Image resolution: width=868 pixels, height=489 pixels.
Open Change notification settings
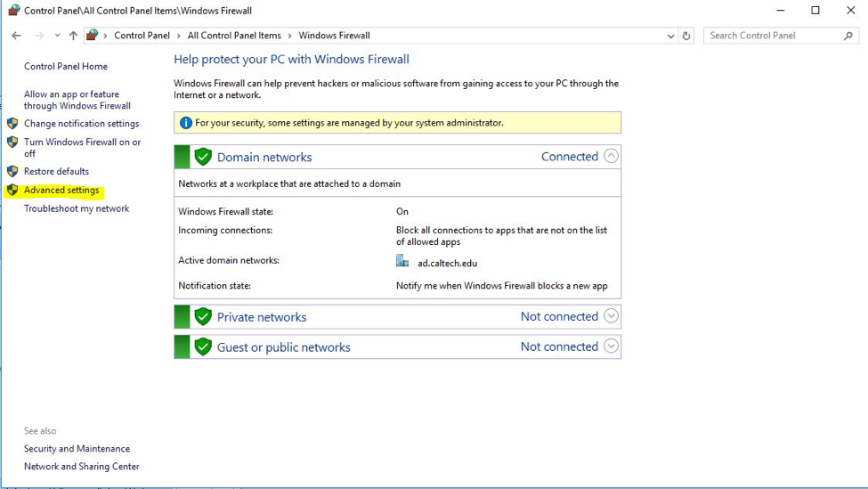(81, 124)
